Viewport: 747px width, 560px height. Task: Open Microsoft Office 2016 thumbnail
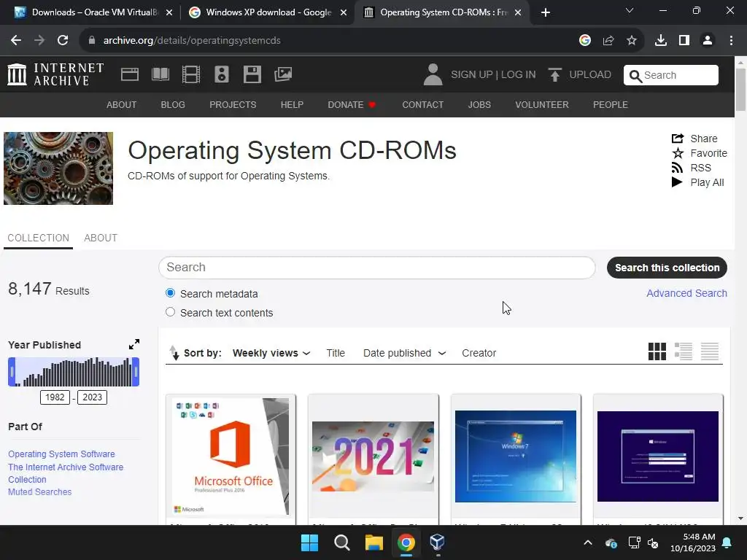click(x=231, y=456)
